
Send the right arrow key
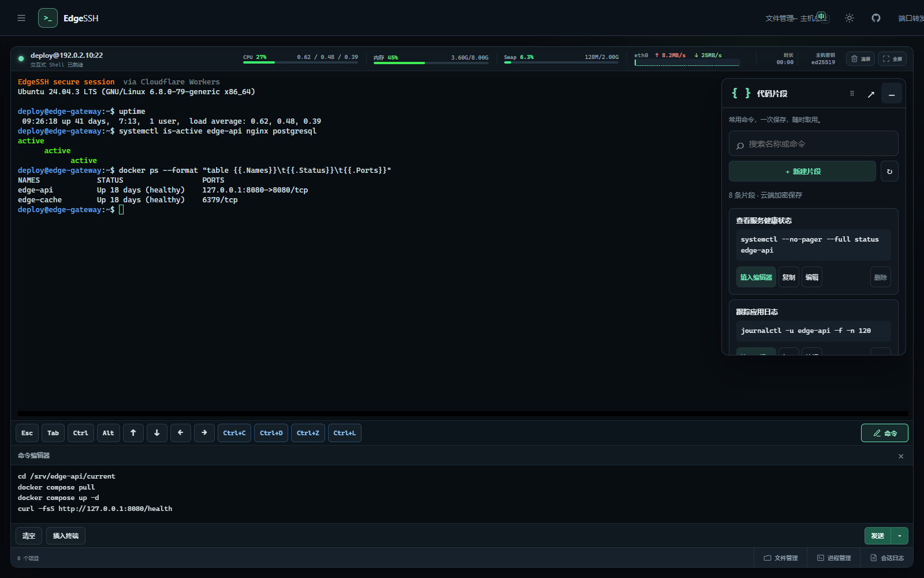204,433
